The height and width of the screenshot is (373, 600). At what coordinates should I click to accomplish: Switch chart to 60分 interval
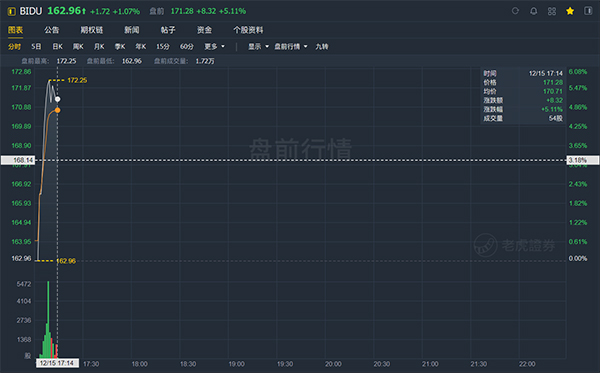click(x=187, y=47)
